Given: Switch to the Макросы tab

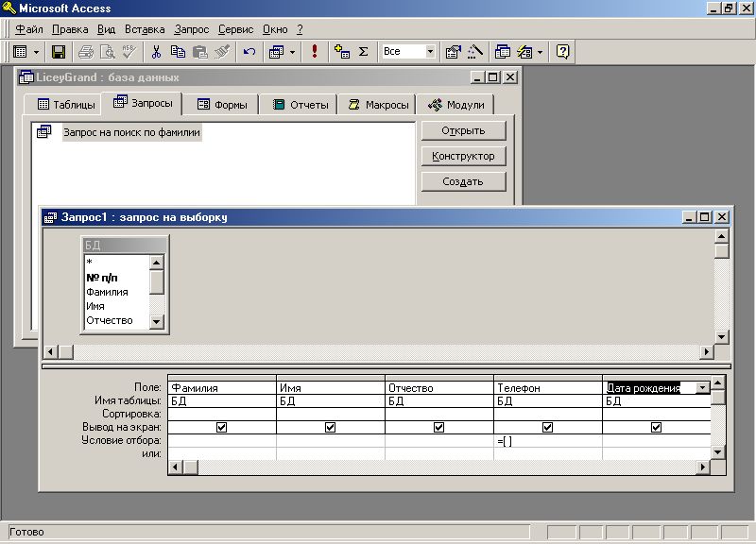Looking at the screenshot, I should point(378,105).
